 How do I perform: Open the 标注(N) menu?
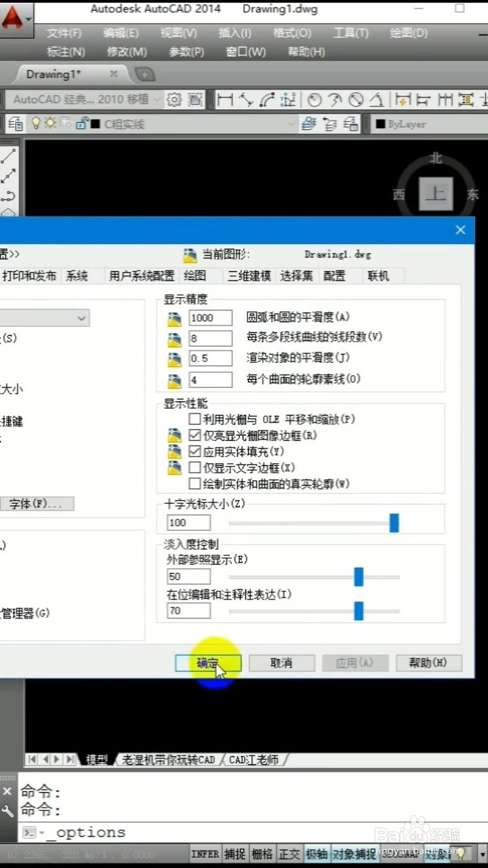[66, 52]
